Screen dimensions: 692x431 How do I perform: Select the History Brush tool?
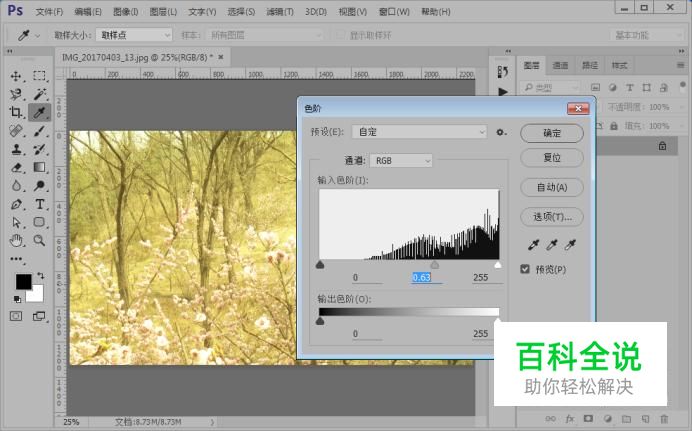click(x=39, y=149)
